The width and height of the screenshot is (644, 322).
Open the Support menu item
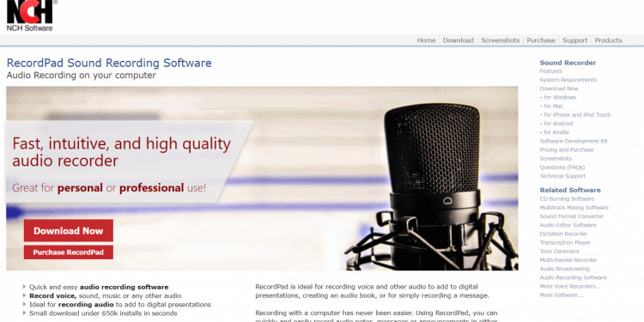point(574,40)
